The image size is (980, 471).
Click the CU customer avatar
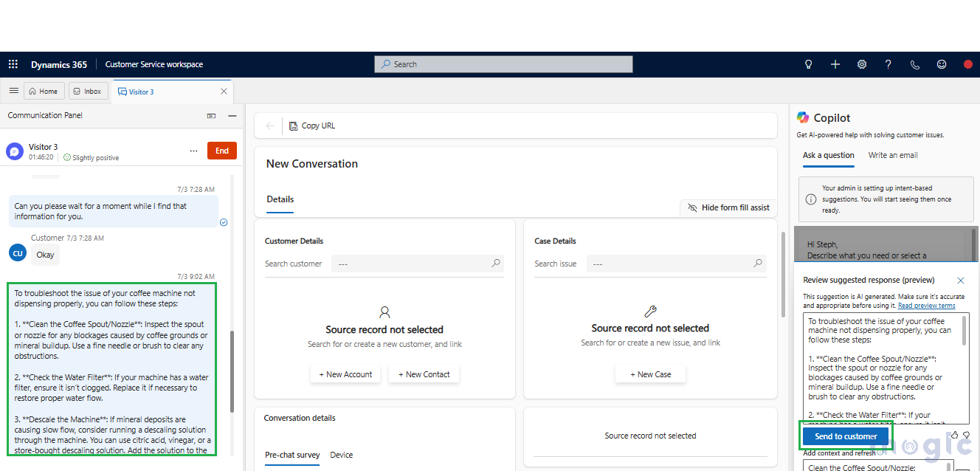point(18,253)
